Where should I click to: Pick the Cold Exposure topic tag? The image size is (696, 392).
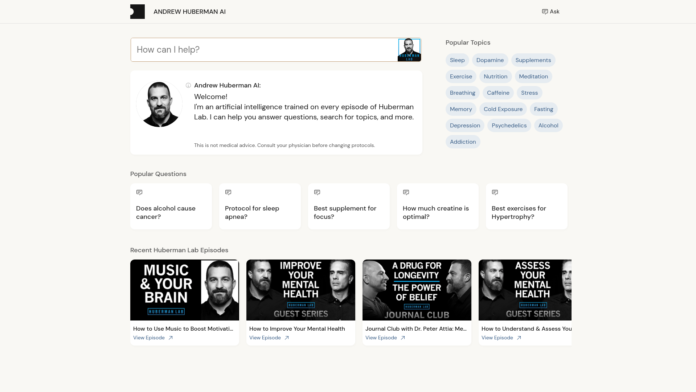[503, 109]
